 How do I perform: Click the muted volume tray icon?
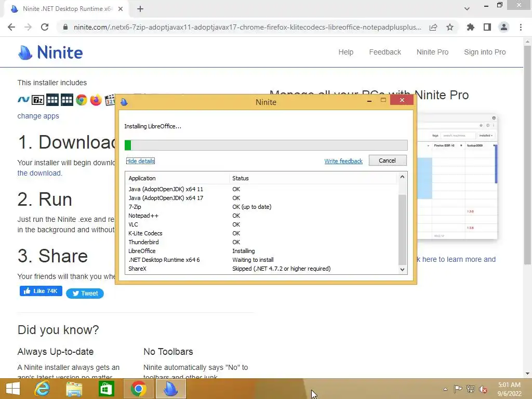tap(483, 389)
